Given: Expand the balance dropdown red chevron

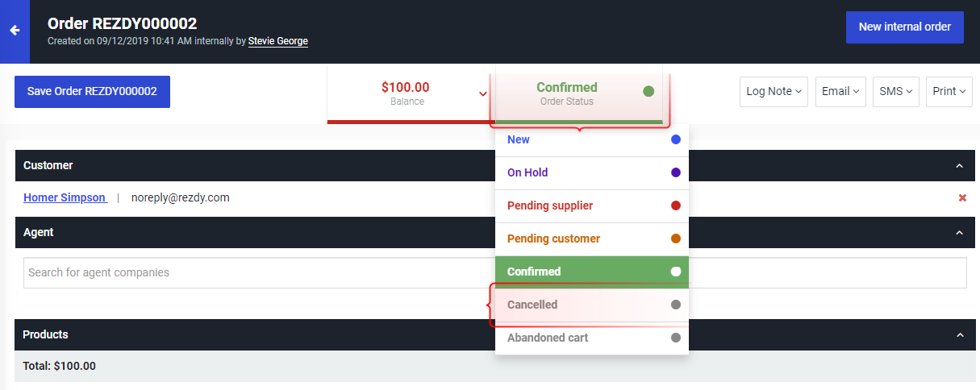Looking at the screenshot, I should [482, 93].
